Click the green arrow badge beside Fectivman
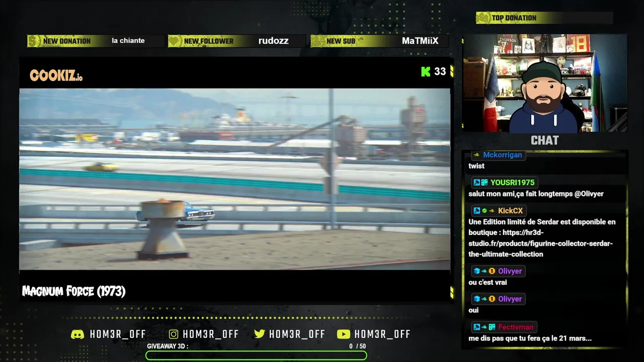Viewport: 644px width, 362px height. (485, 327)
